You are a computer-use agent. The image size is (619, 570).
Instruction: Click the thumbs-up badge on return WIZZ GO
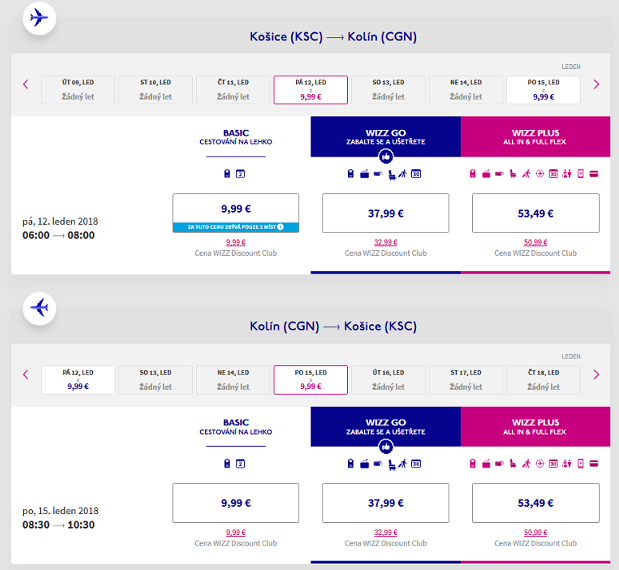tap(386, 447)
